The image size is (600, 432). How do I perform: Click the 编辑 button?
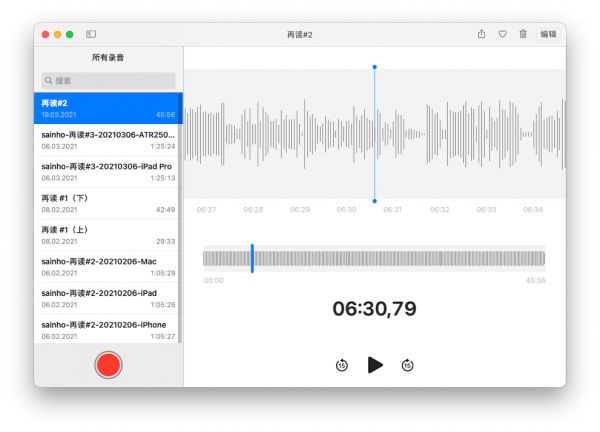548,34
